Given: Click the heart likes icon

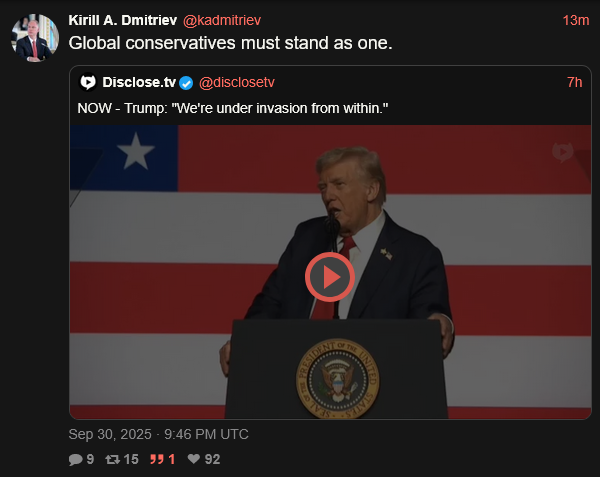Looking at the screenshot, I should tap(194, 459).
